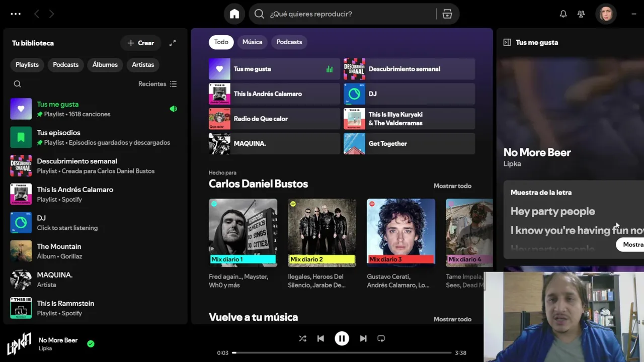Screen dimensions: 644x362
Task: Open This Is Andrés Calamaro in library
Action: [95, 195]
